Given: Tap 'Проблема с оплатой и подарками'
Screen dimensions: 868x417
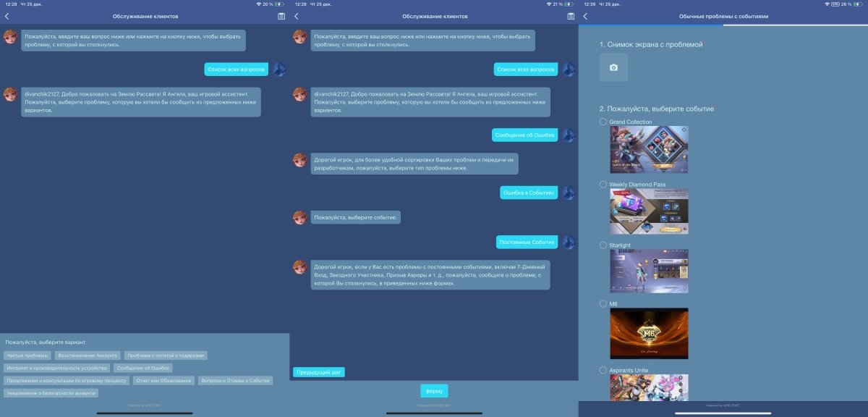Looking at the screenshot, I should [166, 355].
